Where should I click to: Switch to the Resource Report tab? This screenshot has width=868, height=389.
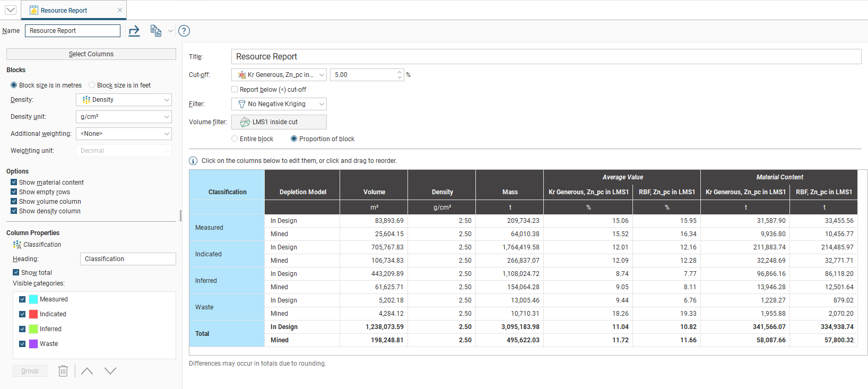click(64, 10)
